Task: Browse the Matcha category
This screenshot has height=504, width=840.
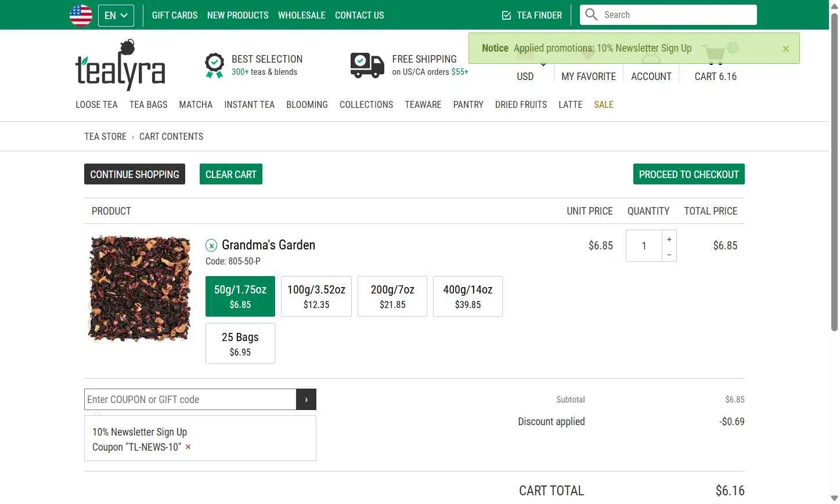Action: pos(196,104)
